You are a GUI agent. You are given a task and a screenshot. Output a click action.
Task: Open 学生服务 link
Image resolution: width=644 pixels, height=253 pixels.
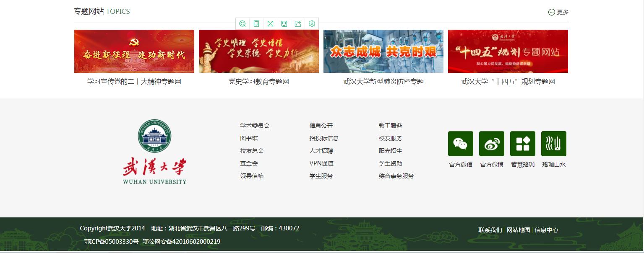pyautogui.click(x=321, y=176)
